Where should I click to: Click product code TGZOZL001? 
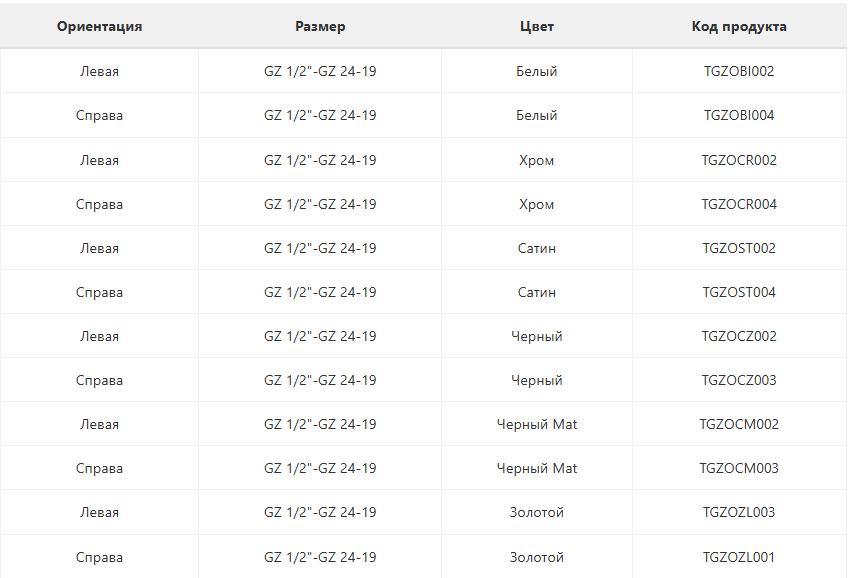739,557
